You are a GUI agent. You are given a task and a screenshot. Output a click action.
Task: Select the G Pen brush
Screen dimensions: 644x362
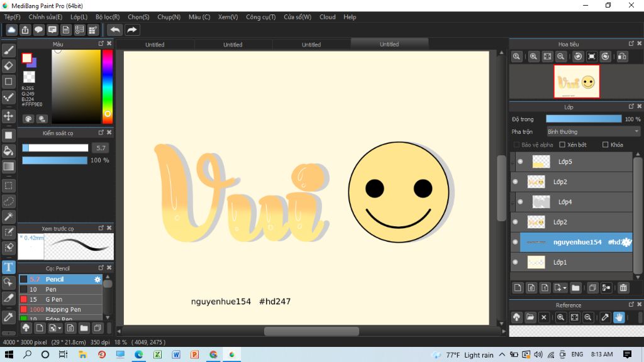60,300
